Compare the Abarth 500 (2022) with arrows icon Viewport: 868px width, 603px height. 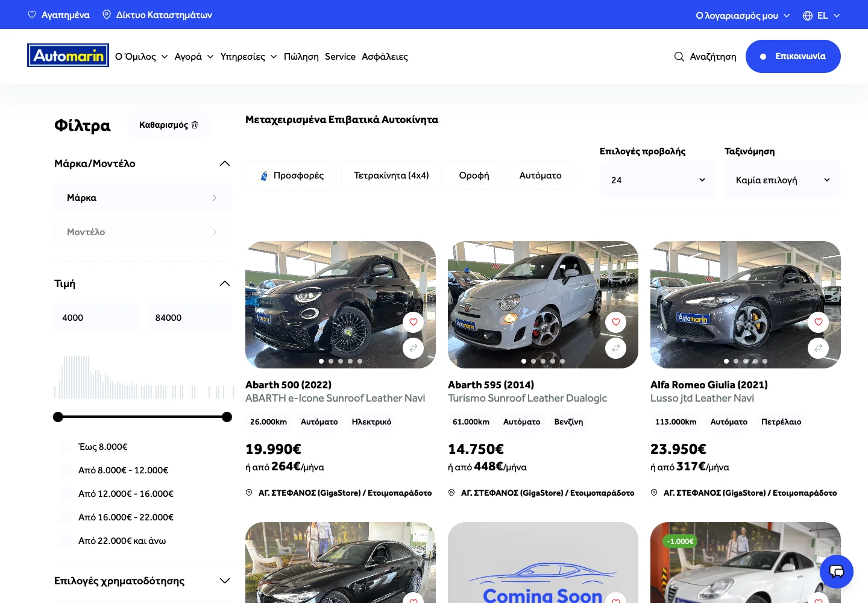(x=414, y=348)
